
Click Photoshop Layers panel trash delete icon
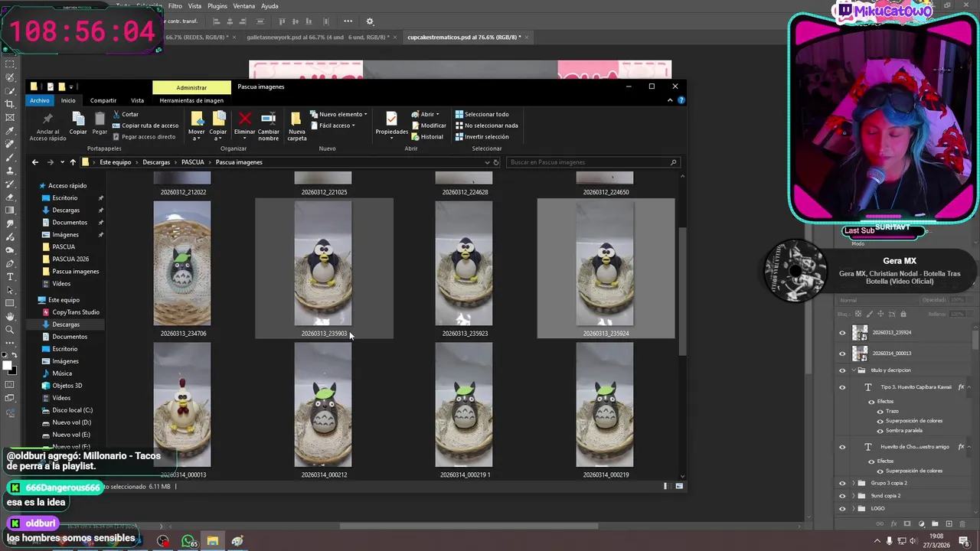[x=963, y=524]
